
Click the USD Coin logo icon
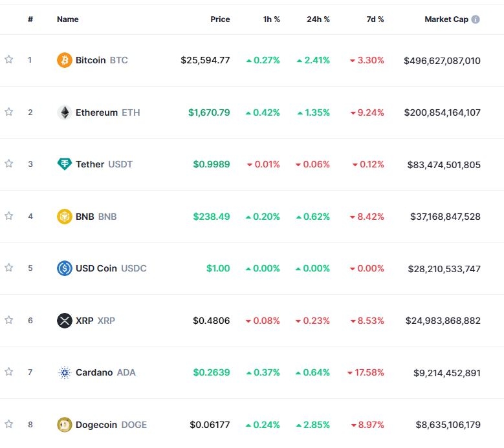click(x=64, y=268)
